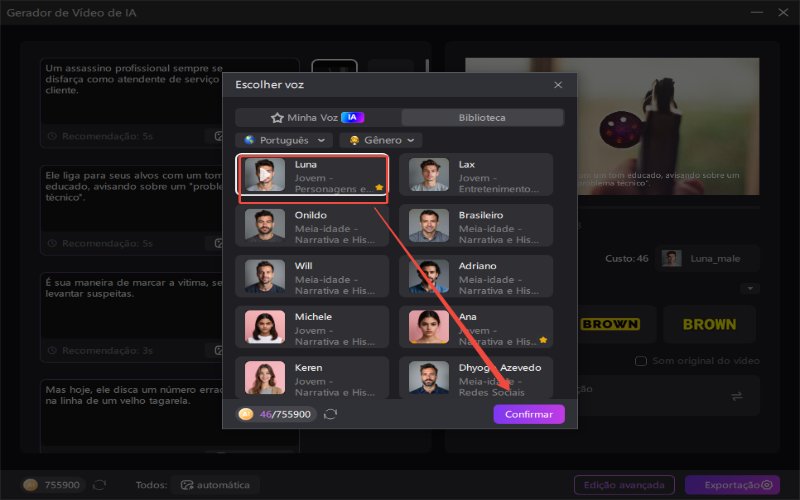Image resolution: width=800 pixels, height=500 pixels.
Task: Choose the Dhyogo Azevedo voice
Action: point(476,378)
